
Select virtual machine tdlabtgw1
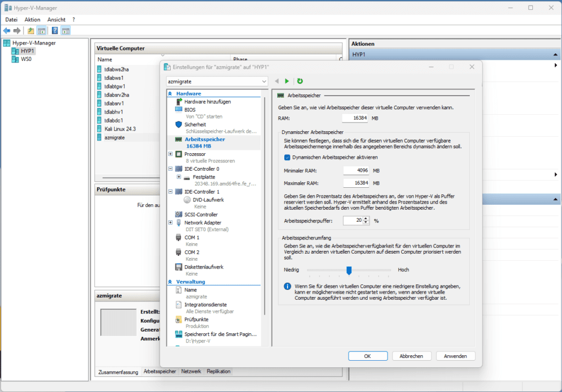115,86
